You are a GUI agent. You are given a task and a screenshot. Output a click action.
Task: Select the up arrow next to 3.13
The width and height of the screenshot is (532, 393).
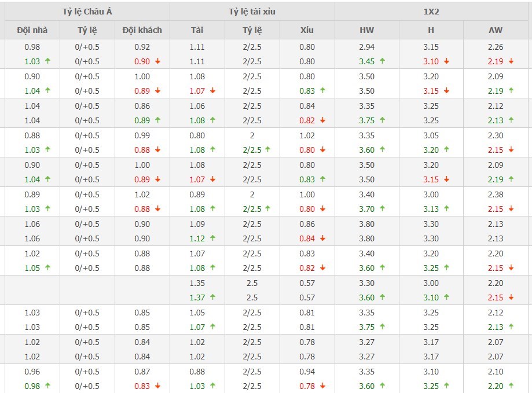[446, 209]
